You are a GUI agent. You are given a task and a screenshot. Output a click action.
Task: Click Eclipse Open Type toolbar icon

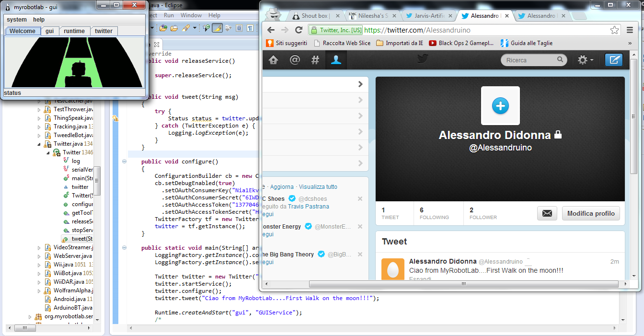pyautogui.click(x=163, y=28)
